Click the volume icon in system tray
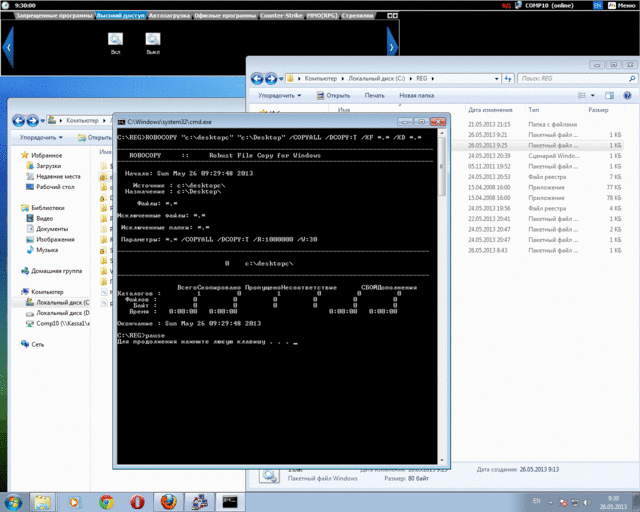Image resolution: width=640 pixels, height=512 pixels. point(587,502)
